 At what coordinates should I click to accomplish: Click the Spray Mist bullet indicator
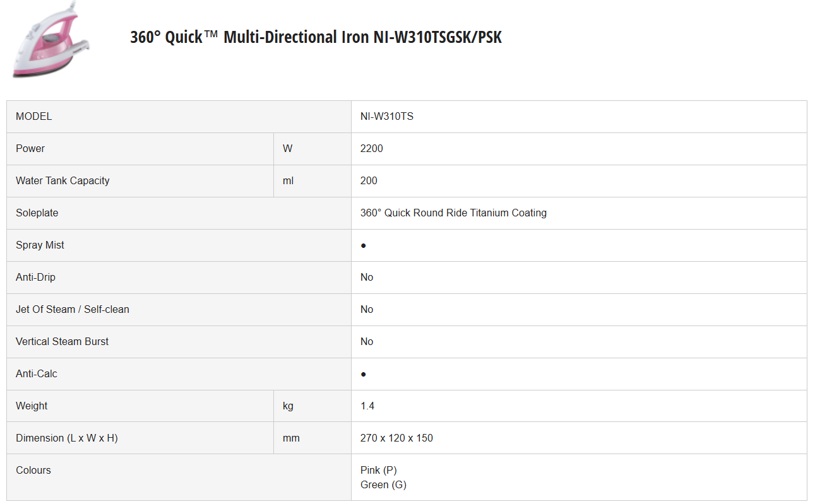tap(364, 245)
